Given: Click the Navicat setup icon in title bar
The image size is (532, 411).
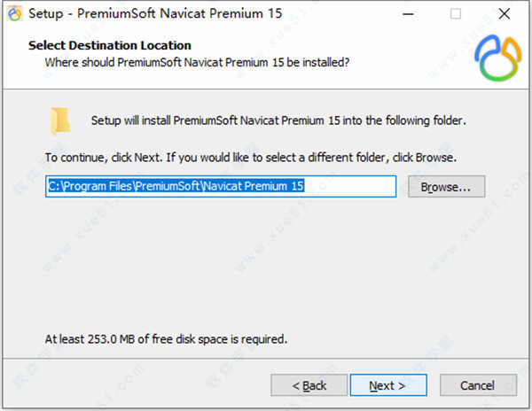Looking at the screenshot, I should coord(14,13).
